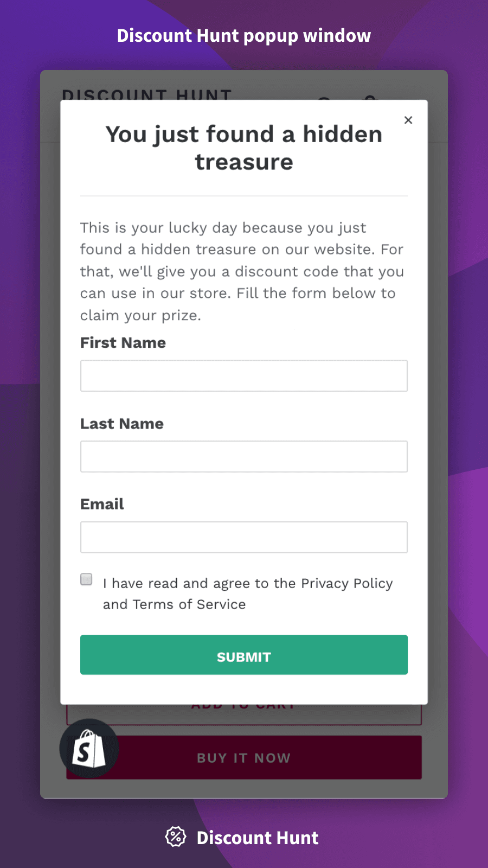Click the 'Discount Hunt popup window' title
488x868 pixels.
click(244, 36)
